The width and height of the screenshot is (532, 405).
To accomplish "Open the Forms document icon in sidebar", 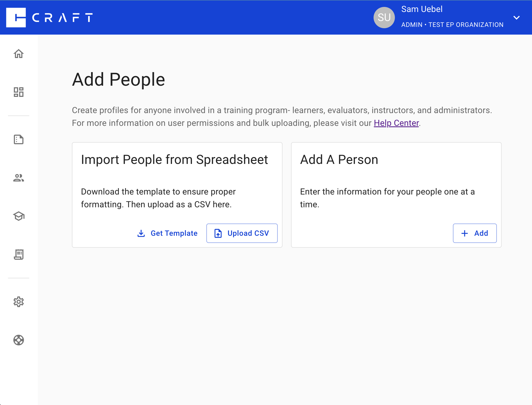I will 19,139.
